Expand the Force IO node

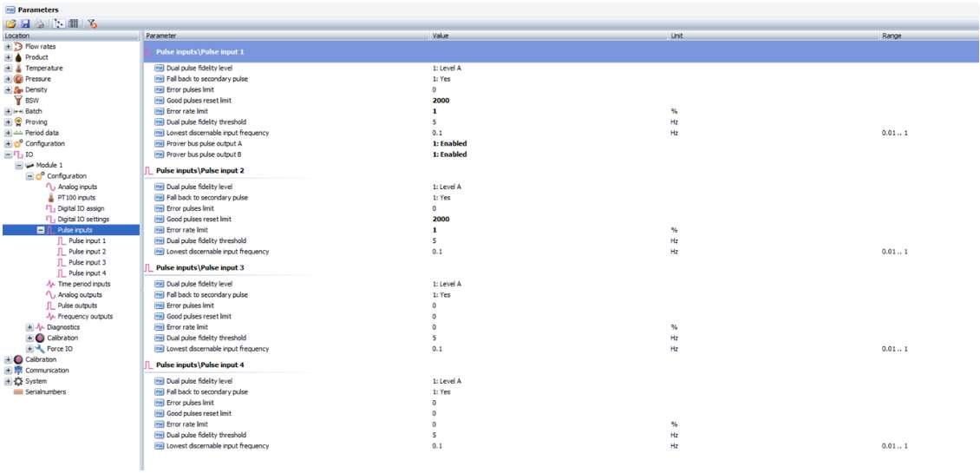(x=29, y=349)
